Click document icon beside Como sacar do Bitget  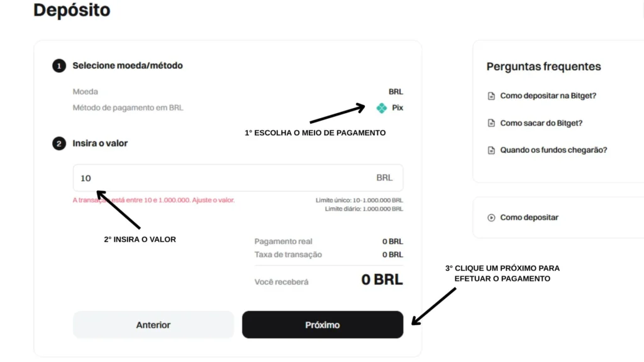tap(491, 123)
